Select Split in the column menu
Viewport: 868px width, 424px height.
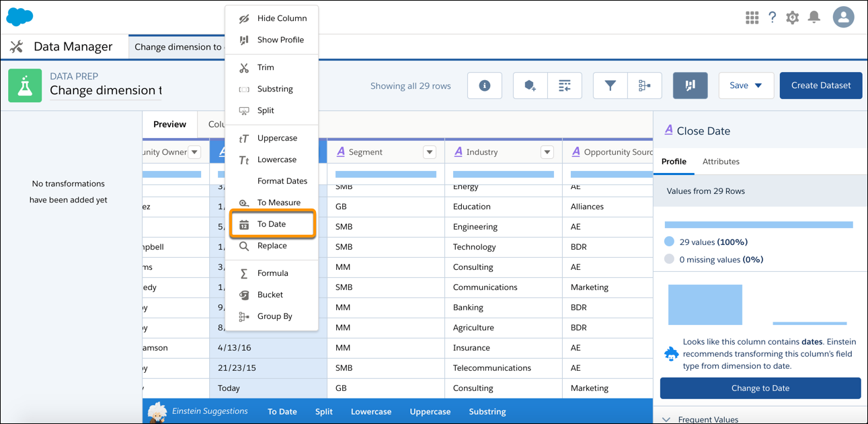point(272,110)
